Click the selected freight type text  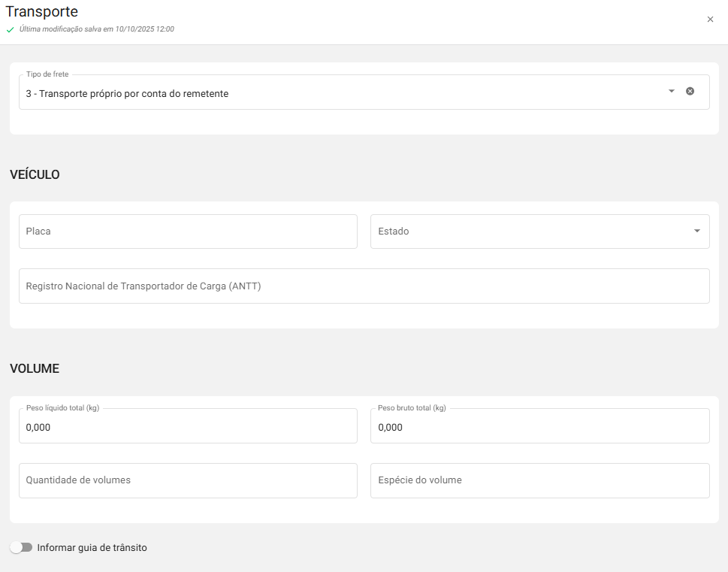[127, 94]
